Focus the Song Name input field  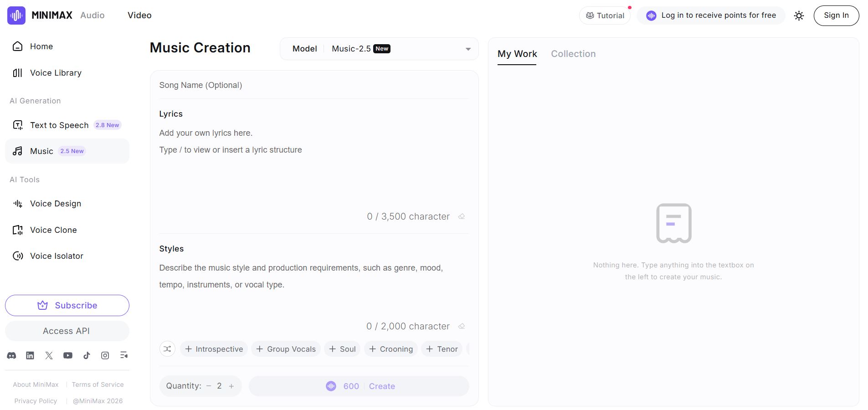point(314,85)
